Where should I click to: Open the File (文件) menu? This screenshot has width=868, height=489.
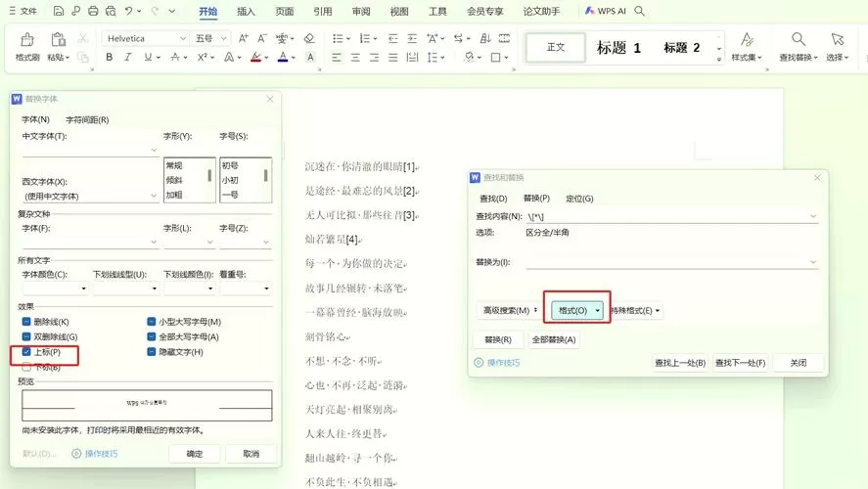[23, 11]
